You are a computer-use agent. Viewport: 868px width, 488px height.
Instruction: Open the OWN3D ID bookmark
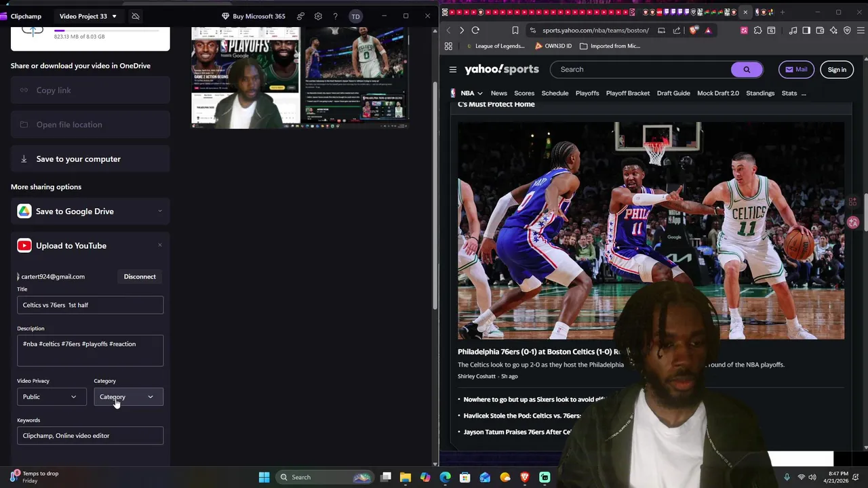pyautogui.click(x=553, y=46)
